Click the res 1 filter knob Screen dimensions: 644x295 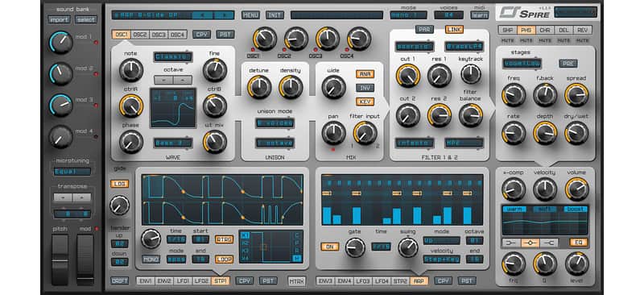click(439, 75)
